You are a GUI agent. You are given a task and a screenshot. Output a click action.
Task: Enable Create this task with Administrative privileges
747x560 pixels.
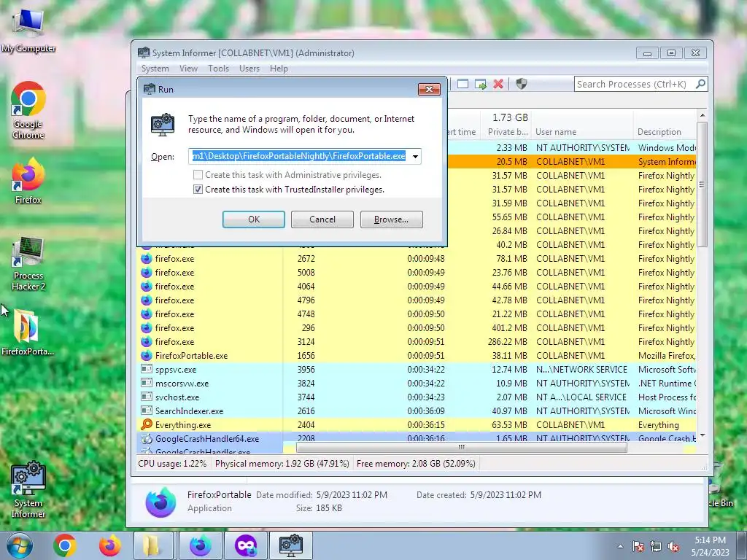pyautogui.click(x=198, y=175)
